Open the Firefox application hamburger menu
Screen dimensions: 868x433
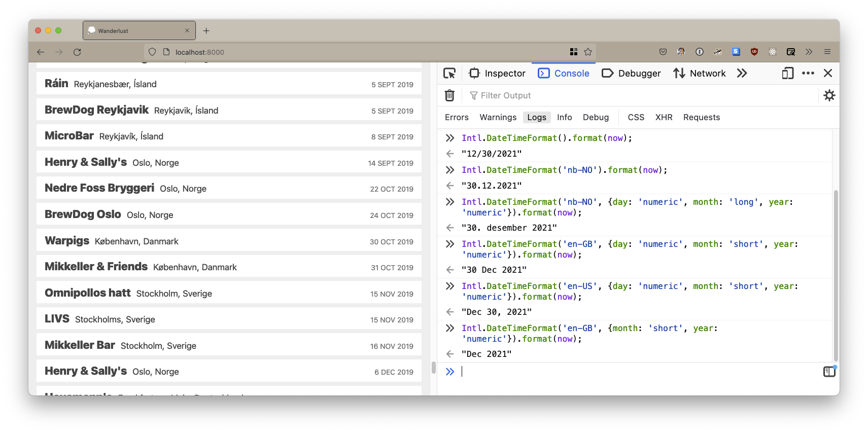tap(827, 52)
